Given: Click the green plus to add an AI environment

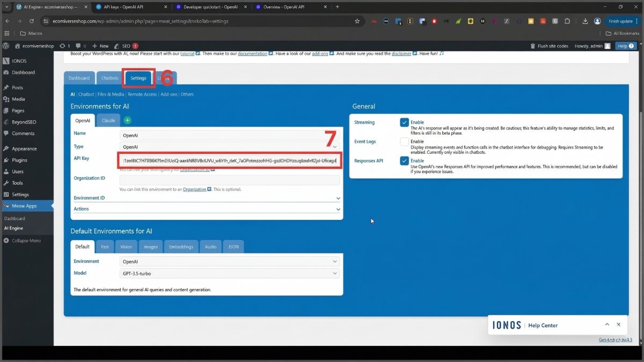Looking at the screenshot, I should 127,120.
